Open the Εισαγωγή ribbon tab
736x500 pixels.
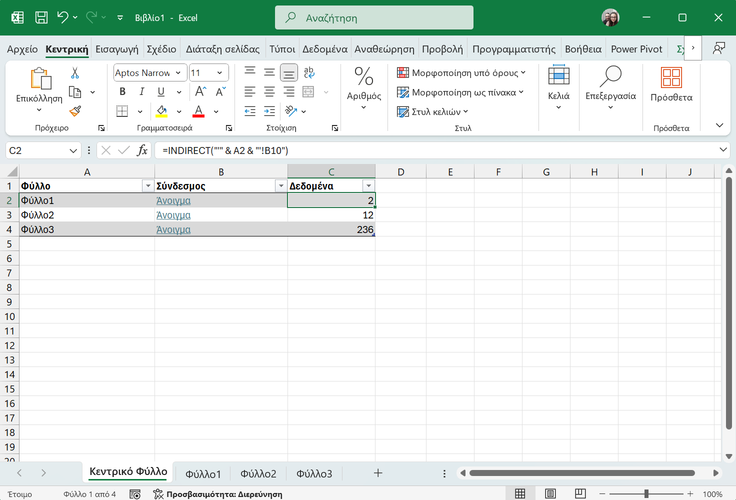click(x=118, y=48)
